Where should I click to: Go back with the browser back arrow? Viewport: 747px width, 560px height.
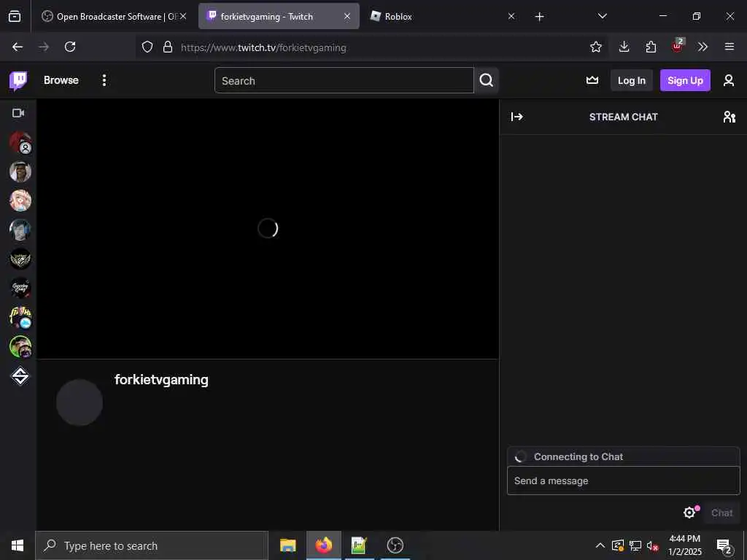pos(18,47)
